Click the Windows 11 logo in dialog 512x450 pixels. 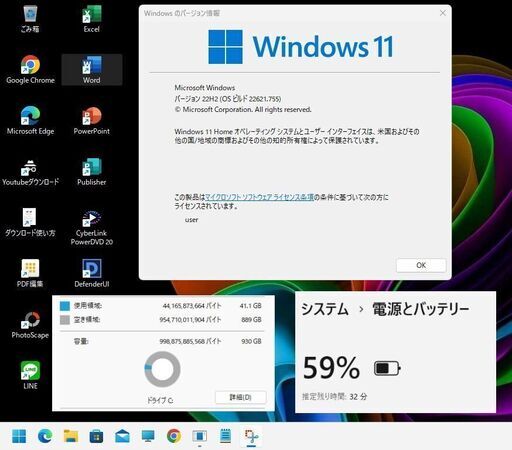click(x=300, y=47)
